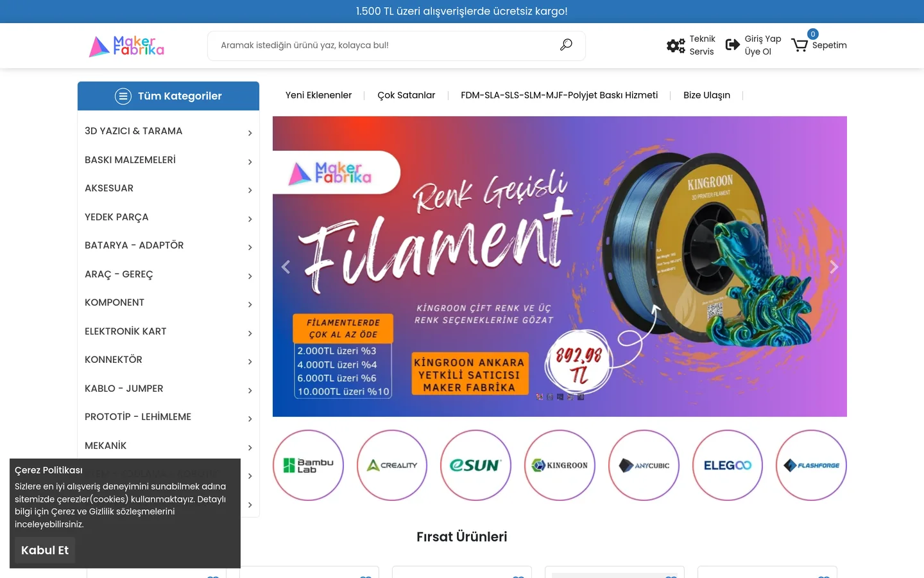The height and width of the screenshot is (578, 924).
Task: Click the cart item count badge
Action: click(813, 34)
